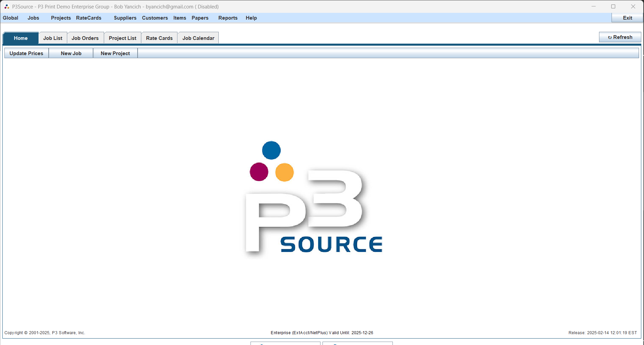Close the P3Source window
Screen dimensions: 644x345
[x=633, y=6]
